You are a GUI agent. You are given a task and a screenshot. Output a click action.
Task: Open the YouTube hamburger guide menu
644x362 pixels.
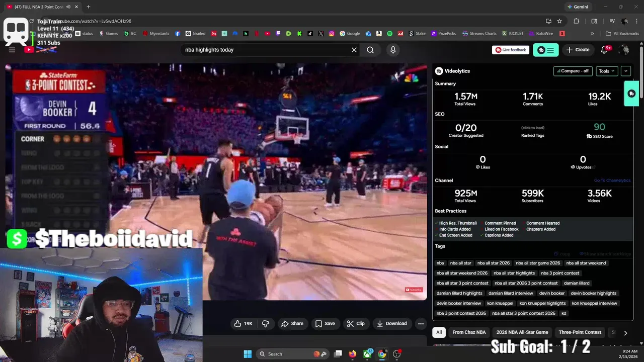tap(12, 50)
